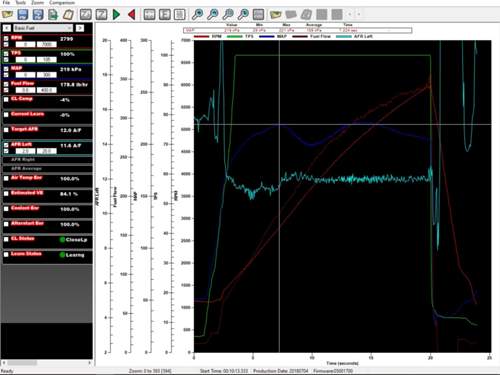Enable the Air Temp Enr checkbox
The width and height of the screenshot is (500, 375).
click(6, 178)
